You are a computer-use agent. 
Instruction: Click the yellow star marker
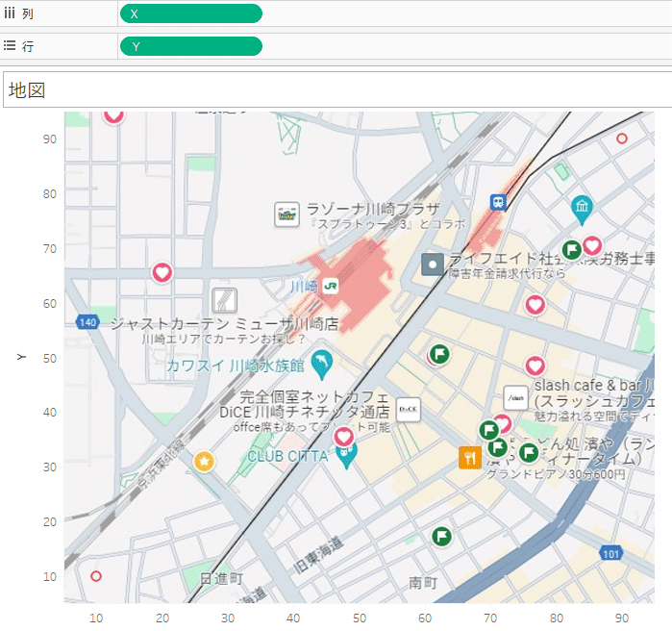(205, 462)
